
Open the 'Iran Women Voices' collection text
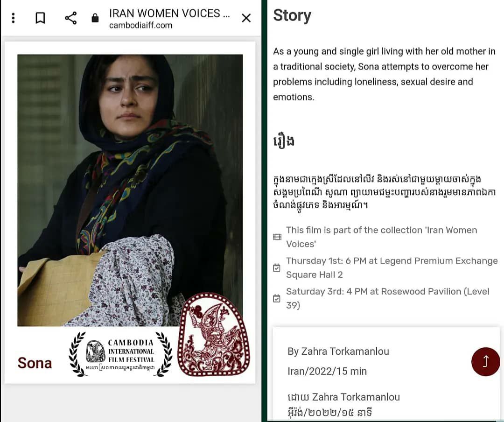click(382, 237)
